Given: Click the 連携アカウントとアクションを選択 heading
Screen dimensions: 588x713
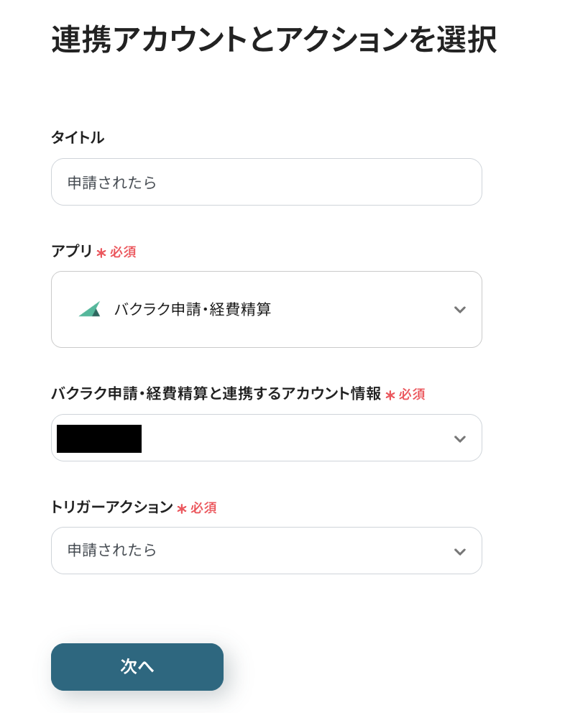Looking at the screenshot, I should pyautogui.click(x=273, y=40).
